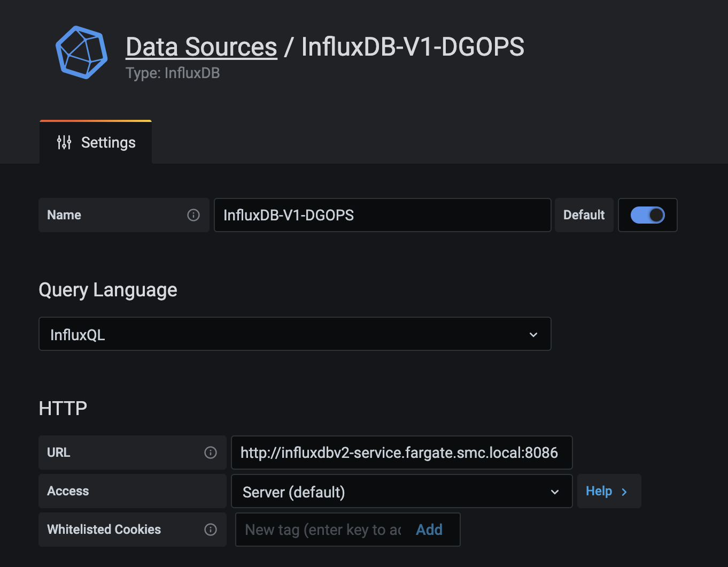Disable the Default data source toggle
Viewport: 728px width, 567px height.
tap(647, 215)
